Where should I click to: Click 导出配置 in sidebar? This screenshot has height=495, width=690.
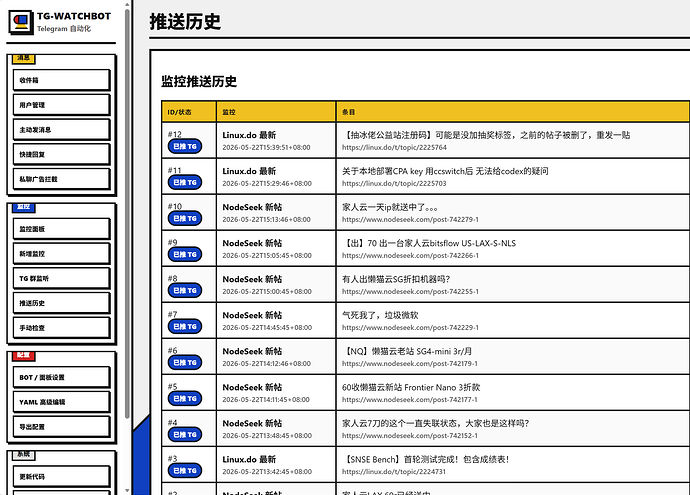[x=61, y=427]
